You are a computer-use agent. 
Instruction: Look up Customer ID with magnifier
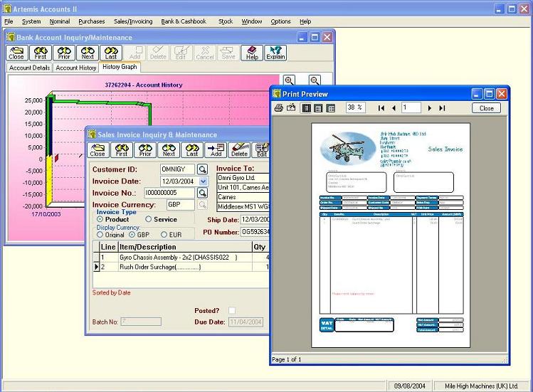pos(203,169)
